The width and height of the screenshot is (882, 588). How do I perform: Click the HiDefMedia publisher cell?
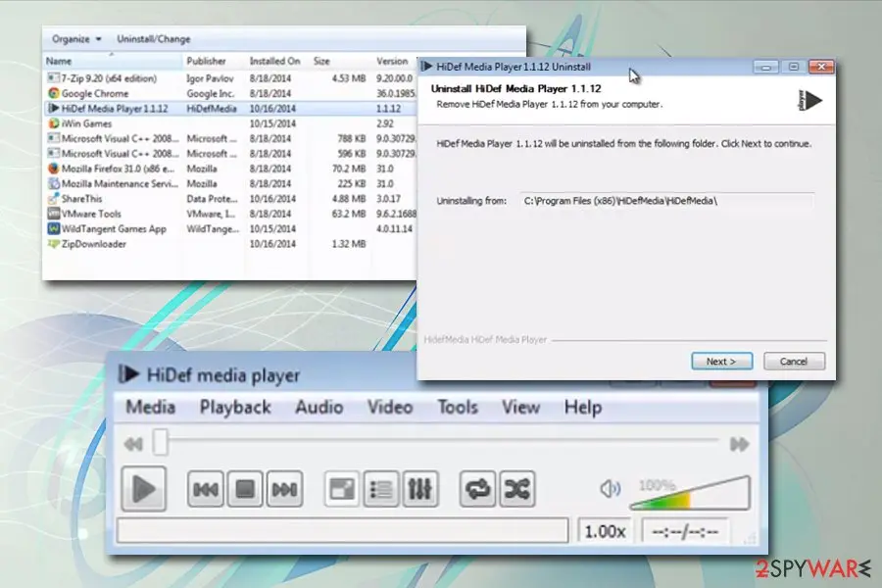click(x=212, y=109)
